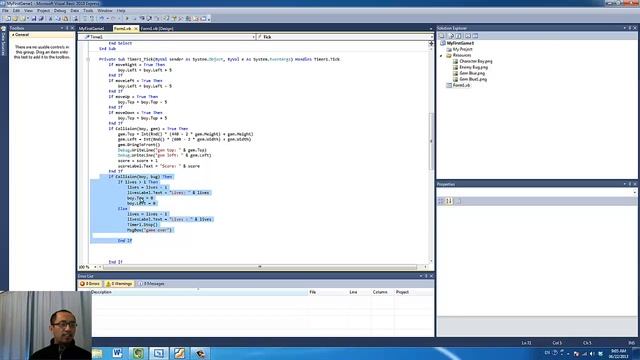This screenshot has height=360, width=640.
Task: Click Start Debugging play icon
Action: 127,18
